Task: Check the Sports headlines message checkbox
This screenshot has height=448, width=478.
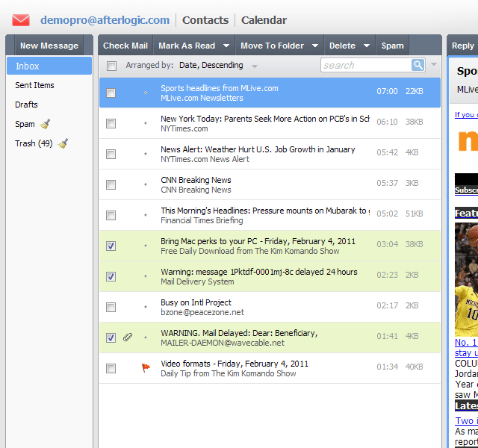Action: click(x=111, y=93)
